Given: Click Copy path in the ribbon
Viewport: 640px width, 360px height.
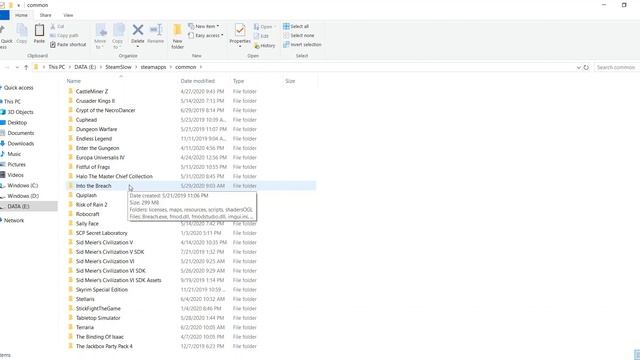Looking at the screenshot, I should pyautogui.click(x=64, y=36).
